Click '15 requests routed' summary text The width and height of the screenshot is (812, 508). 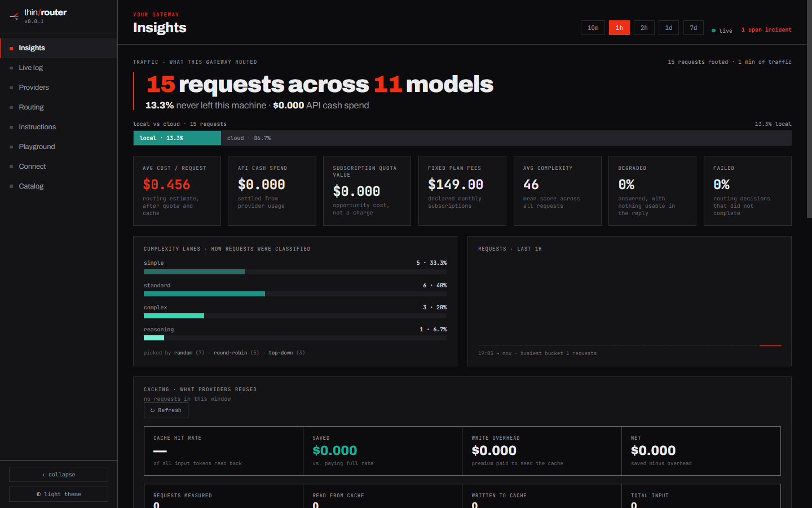[x=698, y=62]
